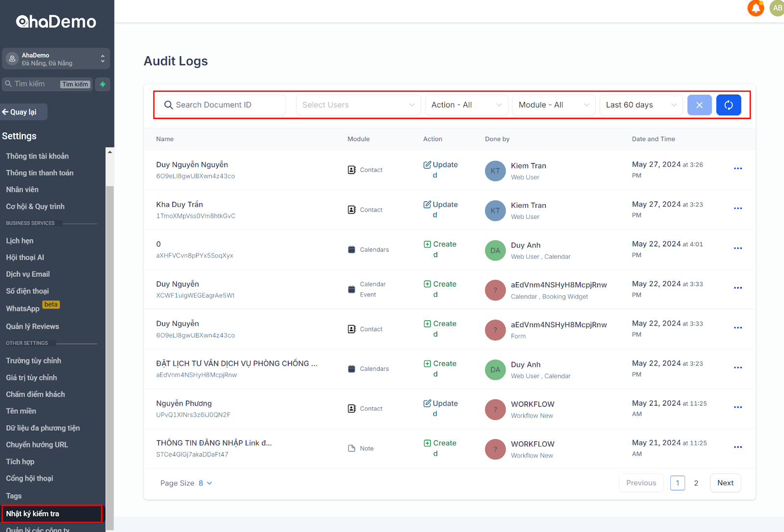Click the Contact module icon in Kha Duy Trần row

click(352, 210)
